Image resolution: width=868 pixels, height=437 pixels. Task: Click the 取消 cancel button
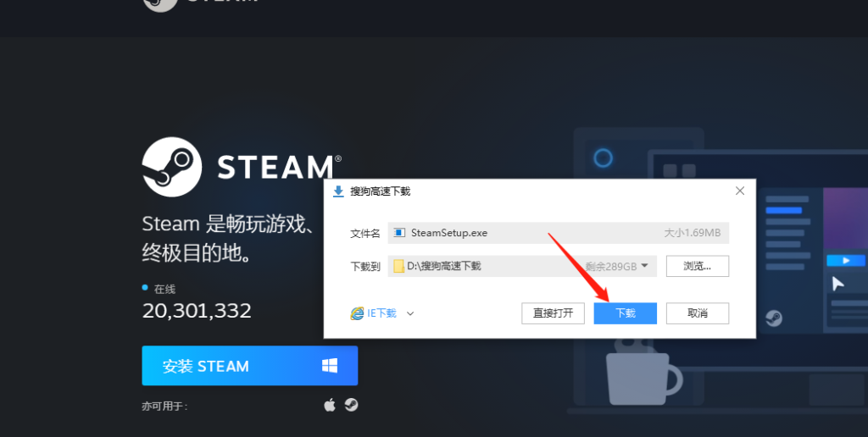point(697,313)
